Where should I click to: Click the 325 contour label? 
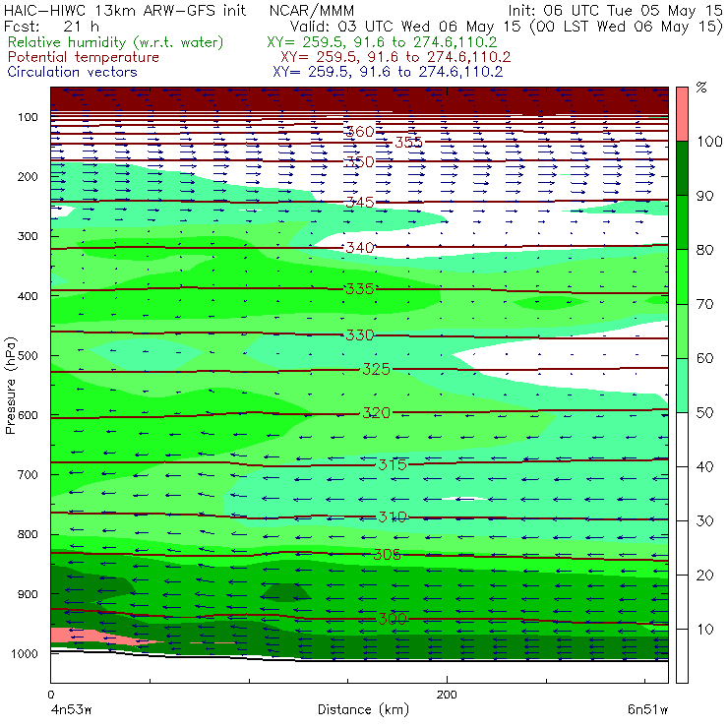tap(376, 369)
